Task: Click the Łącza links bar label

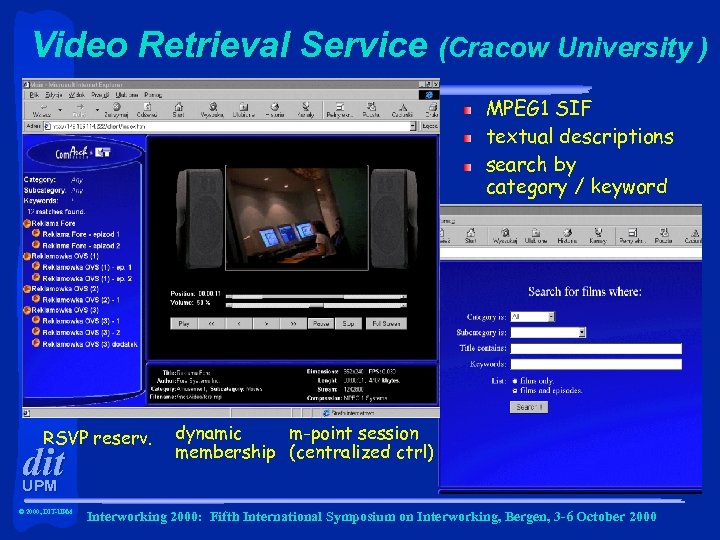Action: 430,126
